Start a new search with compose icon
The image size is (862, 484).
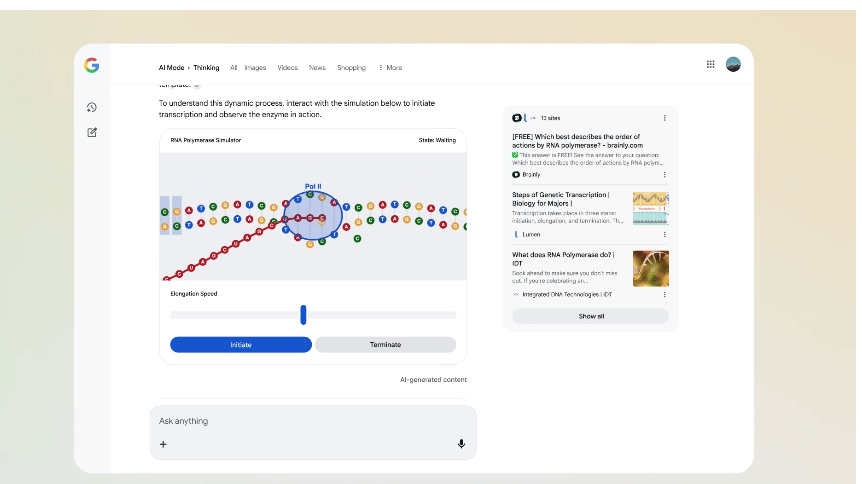91,132
